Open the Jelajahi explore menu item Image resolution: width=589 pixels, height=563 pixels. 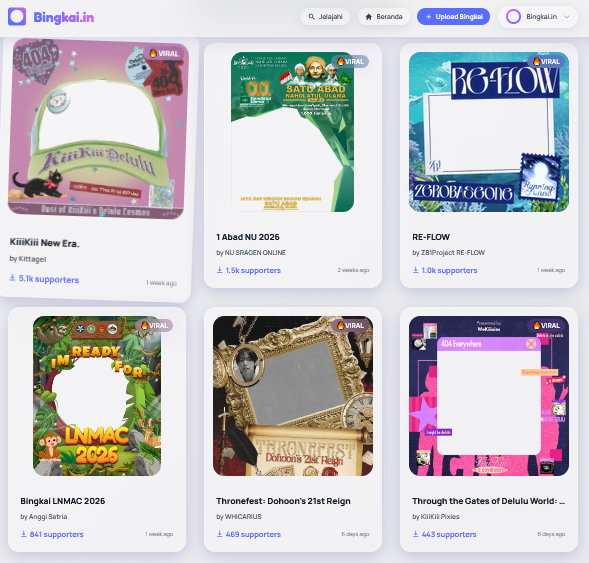tap(325, 17)
